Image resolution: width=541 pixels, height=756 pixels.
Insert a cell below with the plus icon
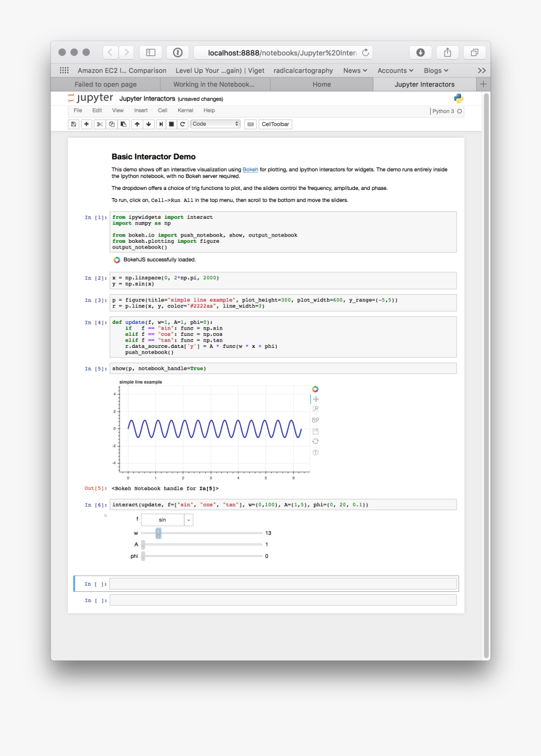[x=86, y=125]
